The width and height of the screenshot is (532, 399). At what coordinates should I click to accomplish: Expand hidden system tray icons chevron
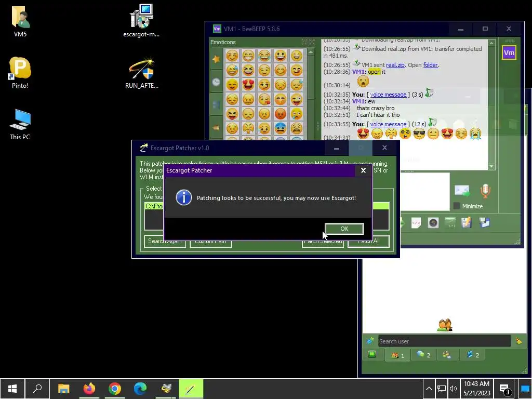point(429,389)
